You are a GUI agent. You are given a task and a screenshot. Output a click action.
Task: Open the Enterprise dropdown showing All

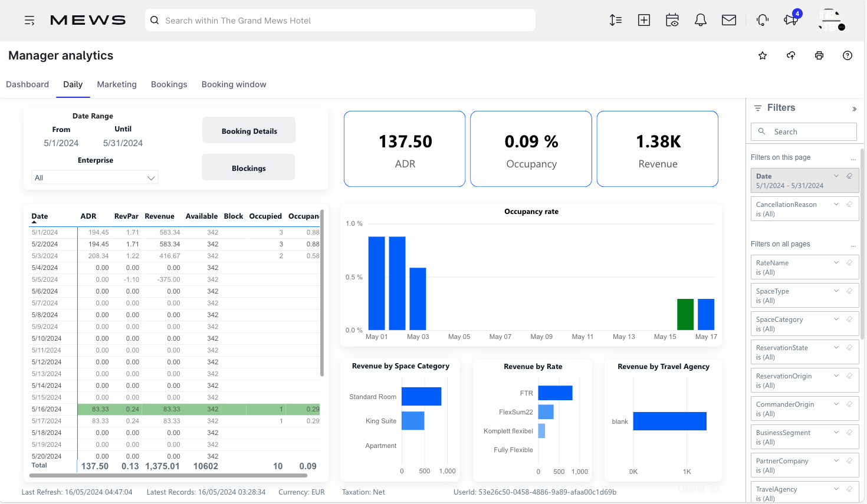point(94,177)
